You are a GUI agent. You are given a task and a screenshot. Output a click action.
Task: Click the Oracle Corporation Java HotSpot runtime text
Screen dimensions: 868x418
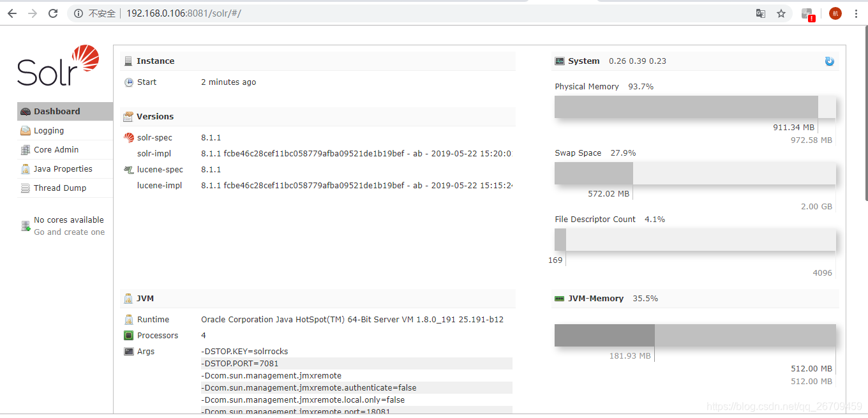352,320
